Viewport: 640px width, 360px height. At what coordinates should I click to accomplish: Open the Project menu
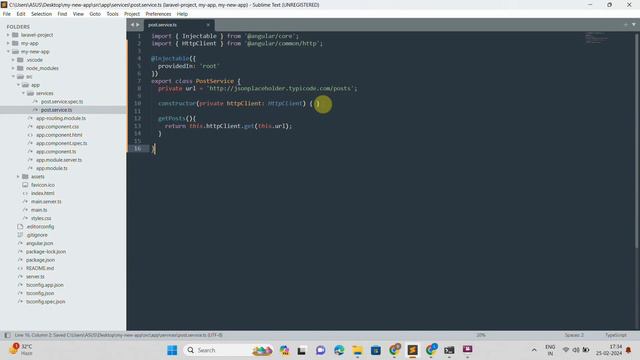pos(132,14)
